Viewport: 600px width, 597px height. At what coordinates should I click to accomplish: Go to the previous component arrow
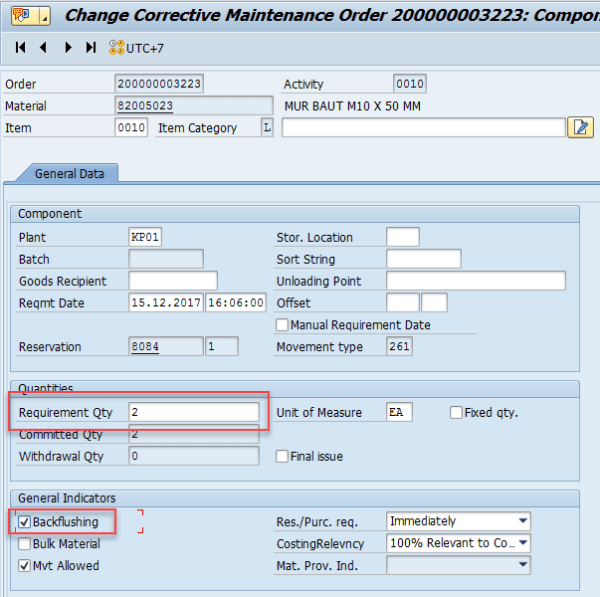click(x=43, y=48)
